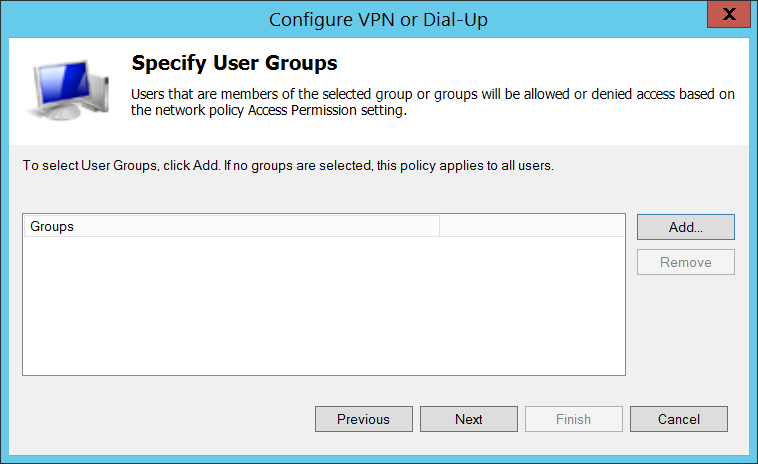This screenshot has width=758, height=464.
Task: Click the greyed-out Finish button
Action: (573, 419)
